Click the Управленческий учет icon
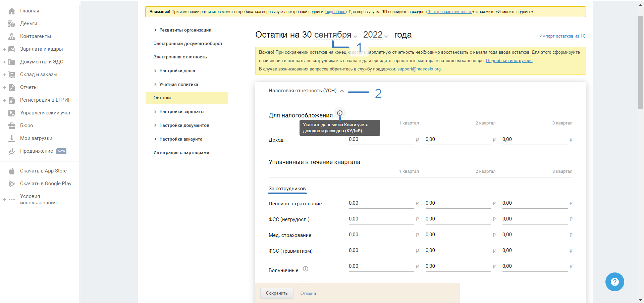Image resolution: width=644 pixels, height=303 pixels. [12, 113]
